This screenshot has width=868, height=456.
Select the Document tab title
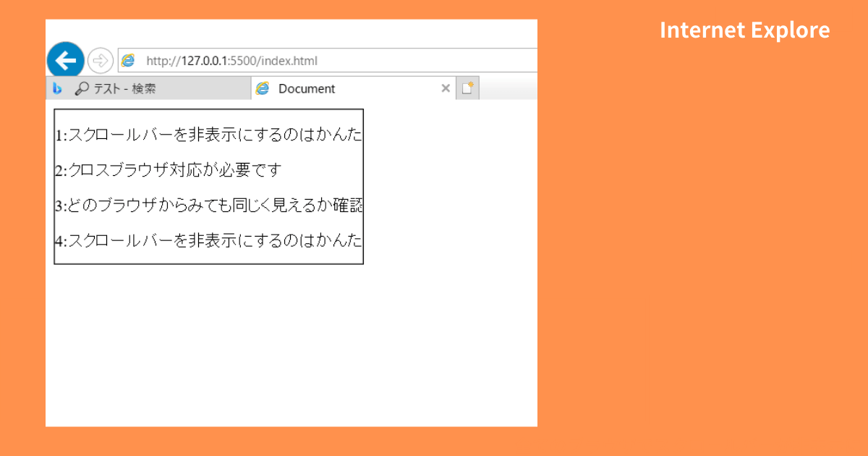[x=307, y=88]
